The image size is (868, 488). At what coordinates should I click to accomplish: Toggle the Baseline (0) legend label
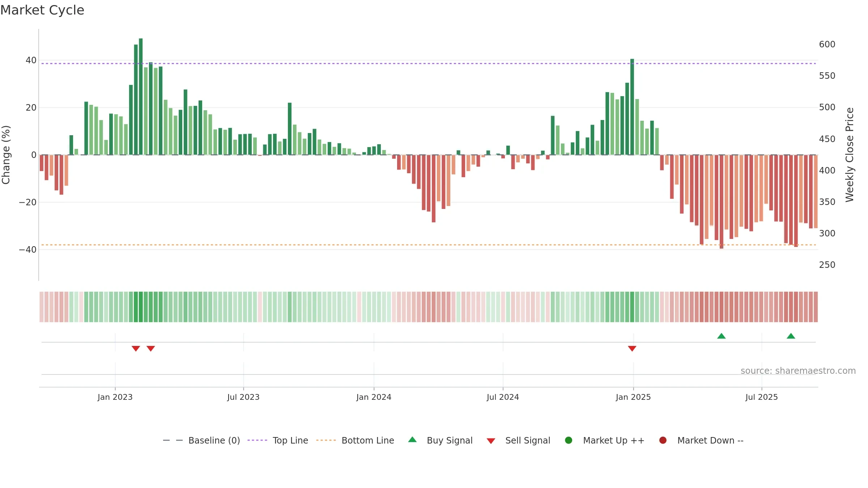(214, 440)
